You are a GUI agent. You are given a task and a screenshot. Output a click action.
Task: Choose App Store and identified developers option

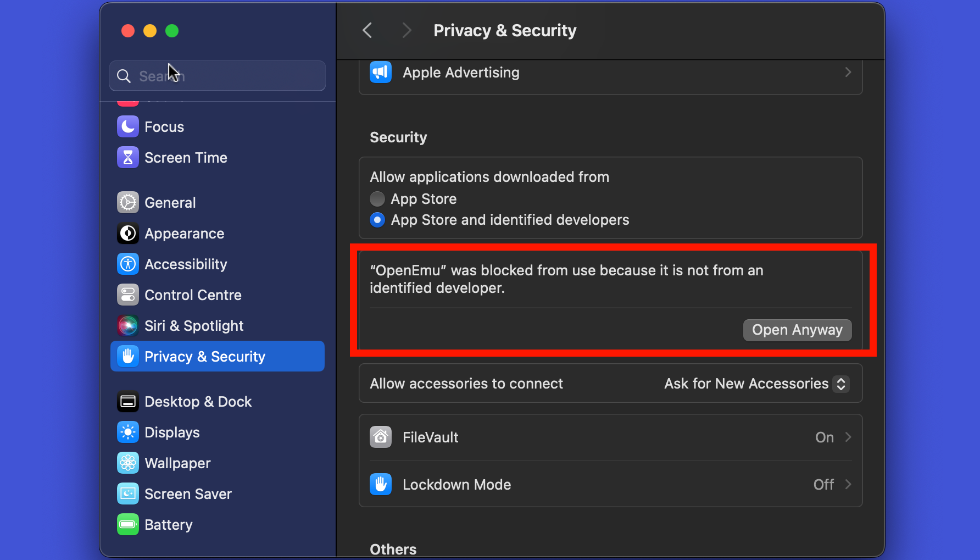(x=377, y=220)
